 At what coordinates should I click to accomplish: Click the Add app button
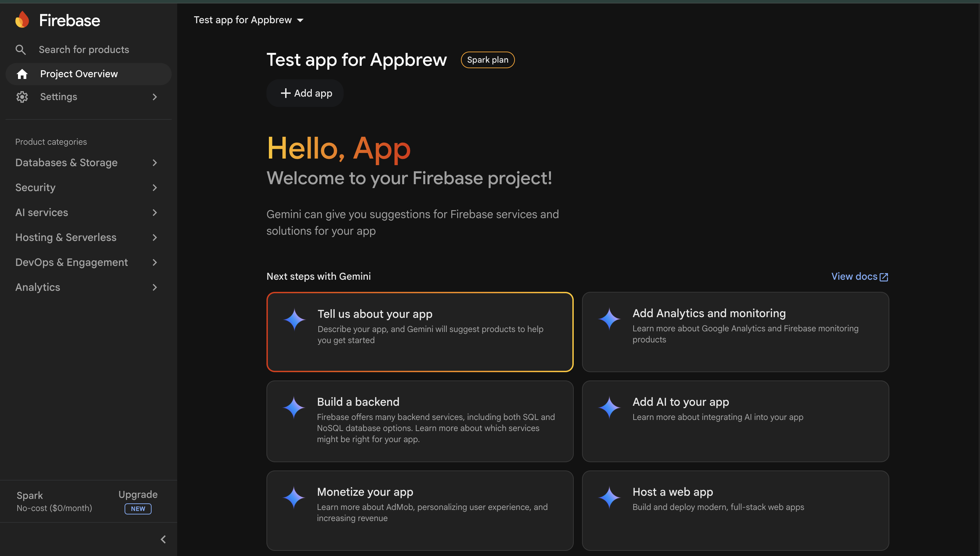click(x=305, y=93)
